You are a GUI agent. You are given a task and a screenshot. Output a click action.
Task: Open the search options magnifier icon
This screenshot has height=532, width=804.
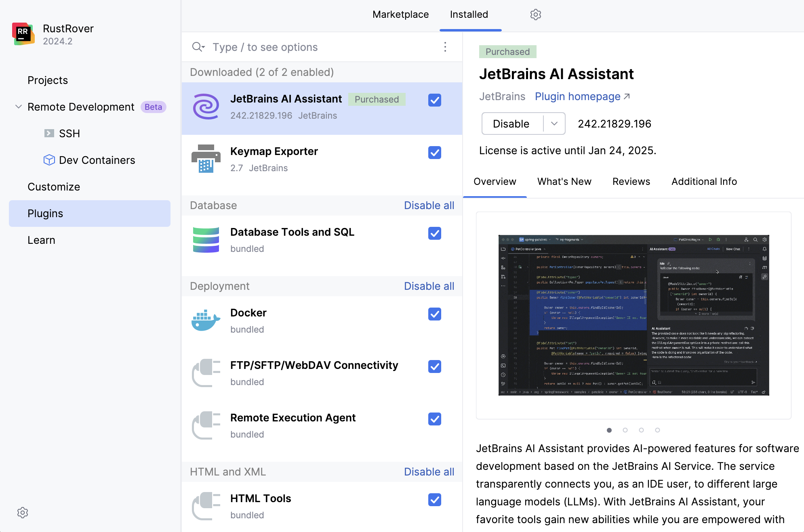(198, 47)
